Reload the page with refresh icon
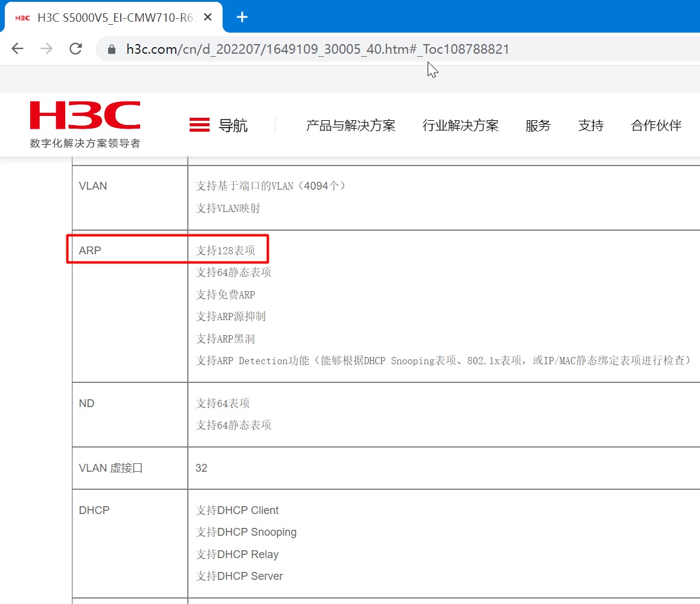 tap(76, 48)
